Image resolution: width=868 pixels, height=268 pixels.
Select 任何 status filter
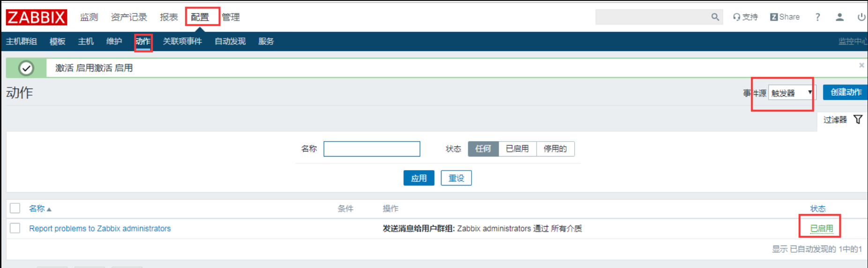click(x=483, y=149)
